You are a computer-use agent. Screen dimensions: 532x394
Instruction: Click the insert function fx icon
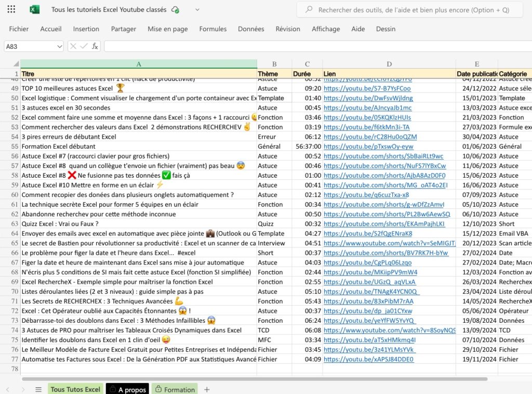click(95, 46)
